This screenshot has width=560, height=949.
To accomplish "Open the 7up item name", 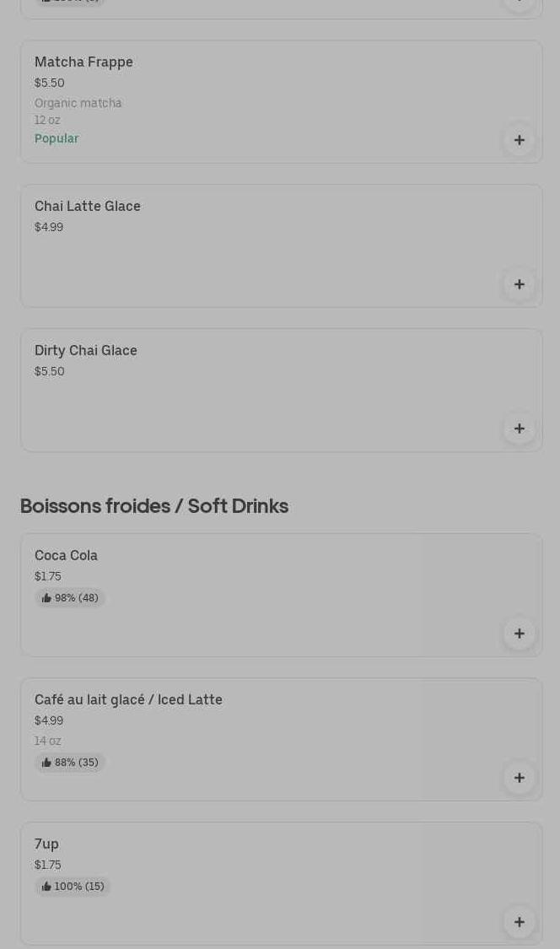I will 46,844.
